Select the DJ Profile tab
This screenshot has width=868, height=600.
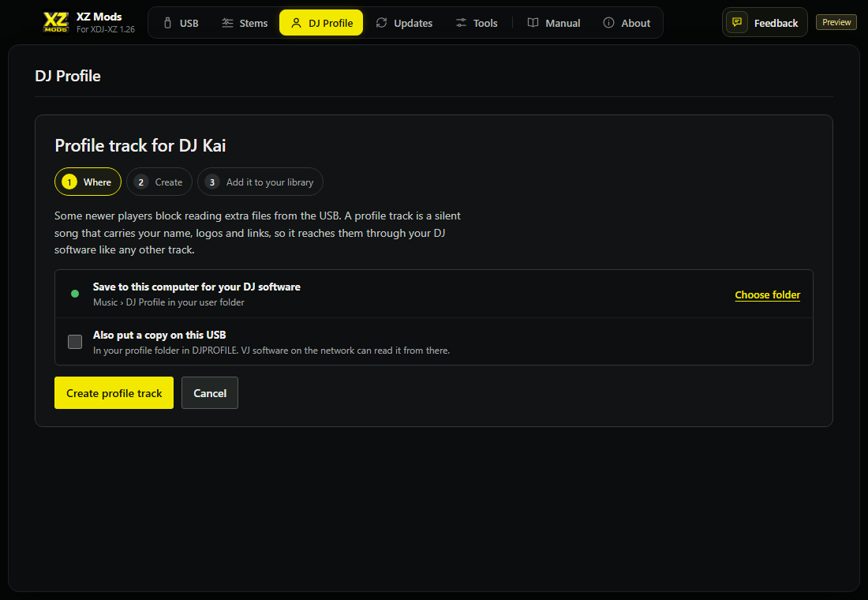(321, 23)
